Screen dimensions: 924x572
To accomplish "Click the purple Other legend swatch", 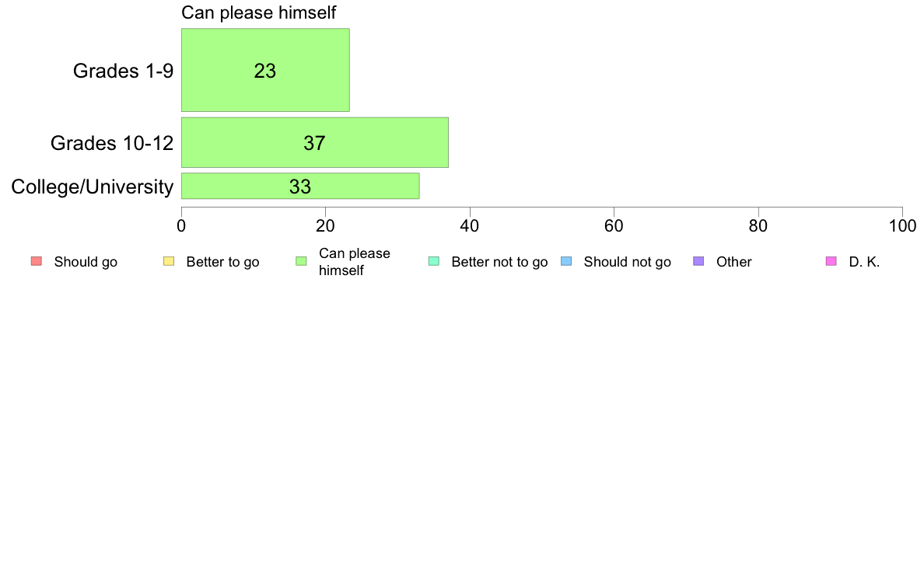I will (x=699, y=262).
